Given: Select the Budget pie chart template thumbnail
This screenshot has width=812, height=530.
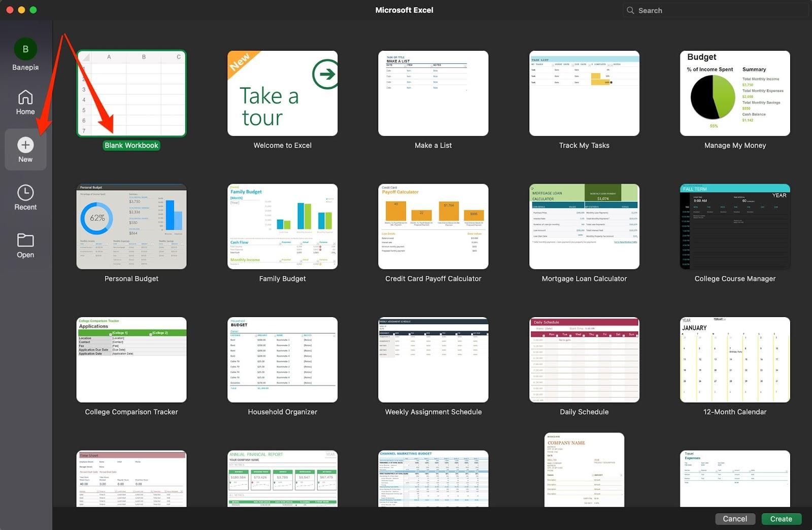Looking at the screenshot, I should [735, 93].
